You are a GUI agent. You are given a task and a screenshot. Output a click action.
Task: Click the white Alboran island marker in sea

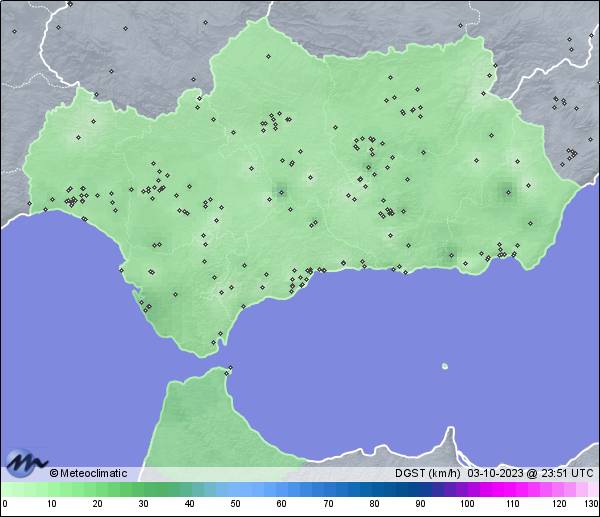(x=445, y=366)
